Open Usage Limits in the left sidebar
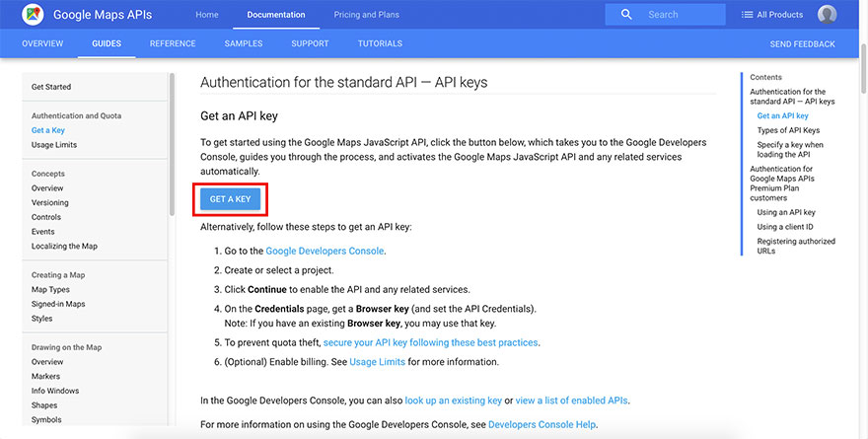The image size is (868, 439). [54, 145]
